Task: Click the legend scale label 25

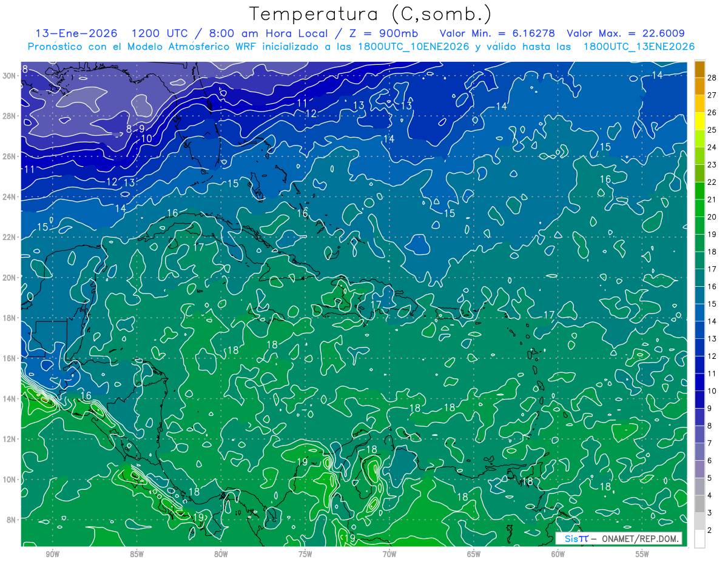Action: click(x=712, y=130)
